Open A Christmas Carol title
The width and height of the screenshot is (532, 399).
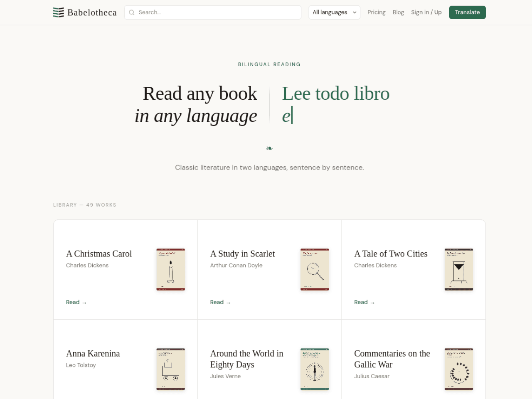coord(99,254)
